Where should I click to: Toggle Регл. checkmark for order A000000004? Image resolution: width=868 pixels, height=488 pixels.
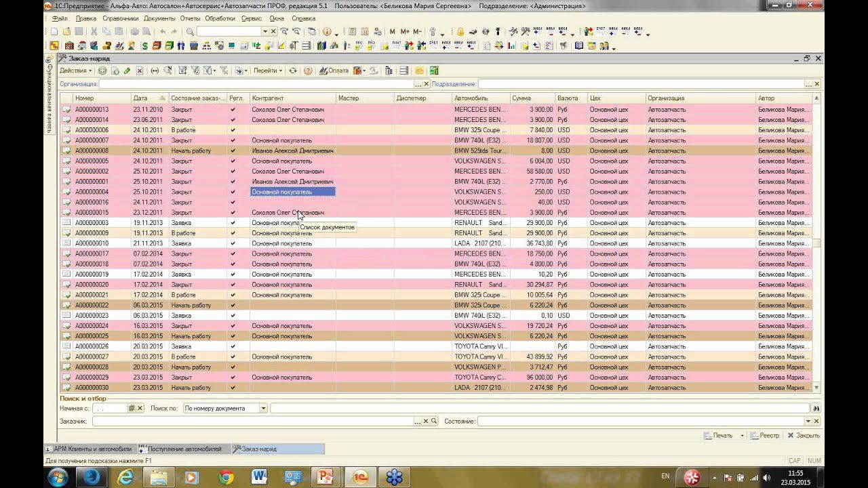coord(233,192)
